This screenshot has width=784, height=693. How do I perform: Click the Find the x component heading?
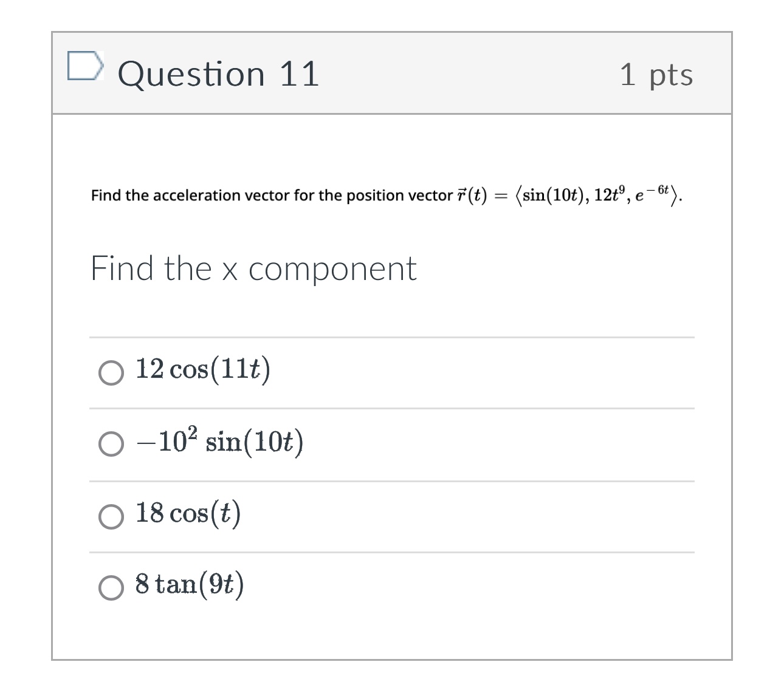coord(253,269)
